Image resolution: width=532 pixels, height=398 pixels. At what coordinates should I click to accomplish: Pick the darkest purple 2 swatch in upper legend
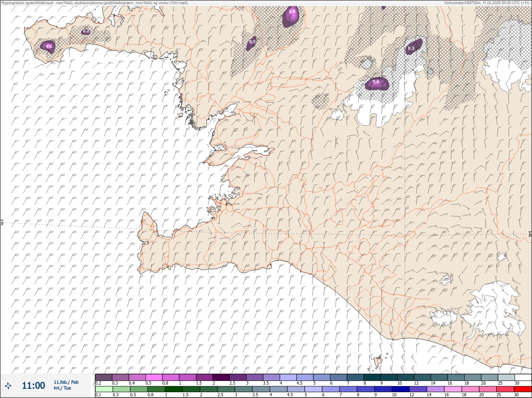click(222, 377)
